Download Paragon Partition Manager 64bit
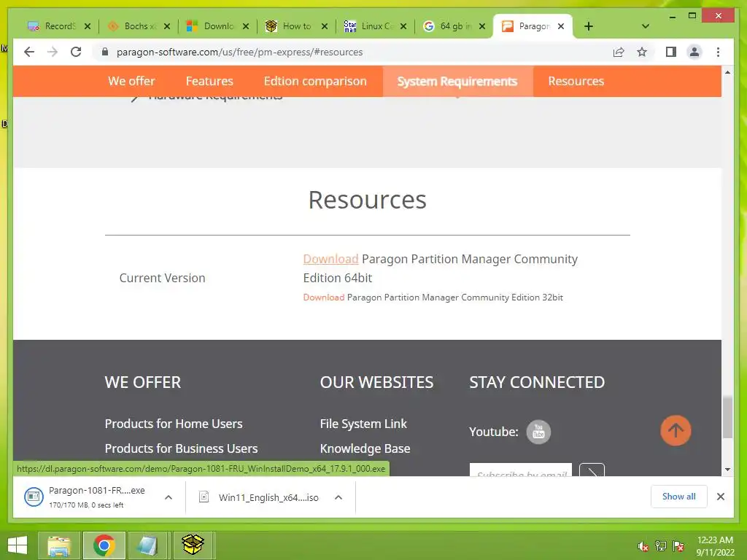 330,259
